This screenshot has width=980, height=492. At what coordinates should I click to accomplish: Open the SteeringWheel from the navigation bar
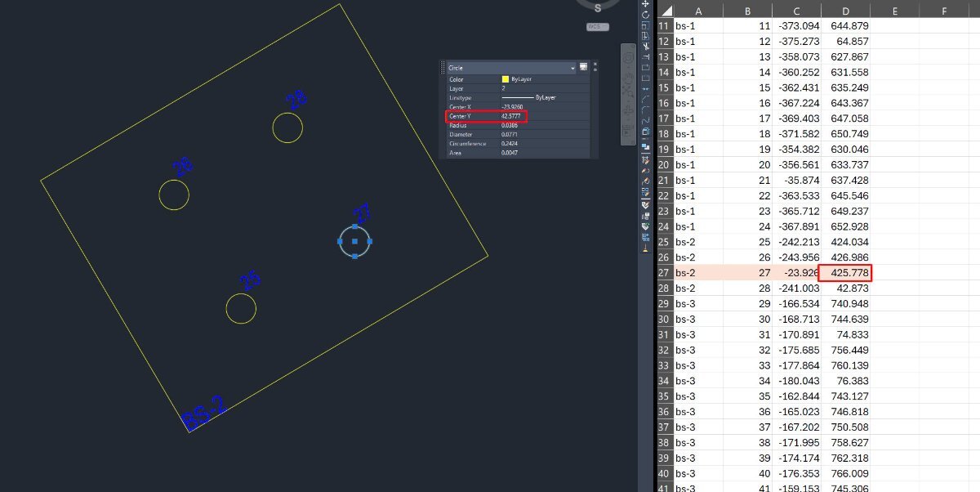(x=628, y=58)
